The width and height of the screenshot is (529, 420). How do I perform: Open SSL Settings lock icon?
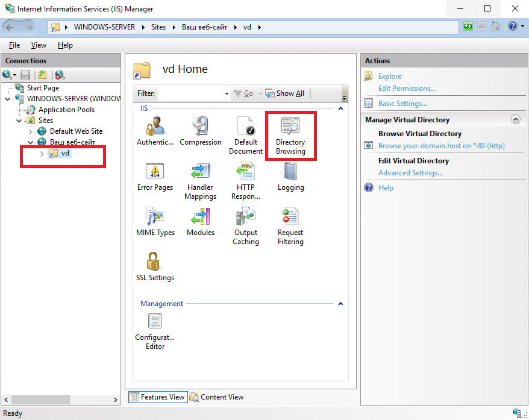point(154,261)
